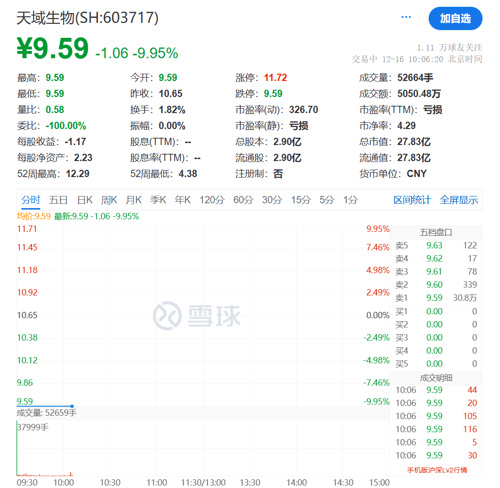This screenshot has height=488, width=500.
Task: Click the -4.98% percent axis label
Action: pos(376,360)
